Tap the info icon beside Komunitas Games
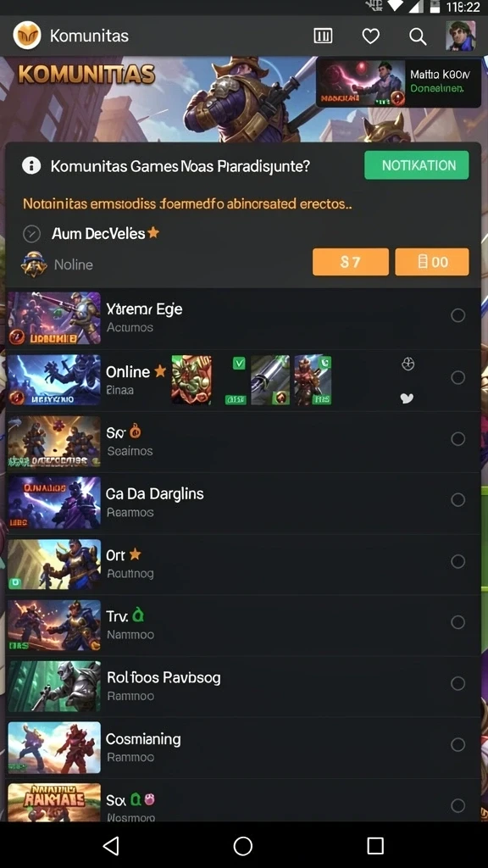Screen dimensions: 488x868 tap(31, 165)
